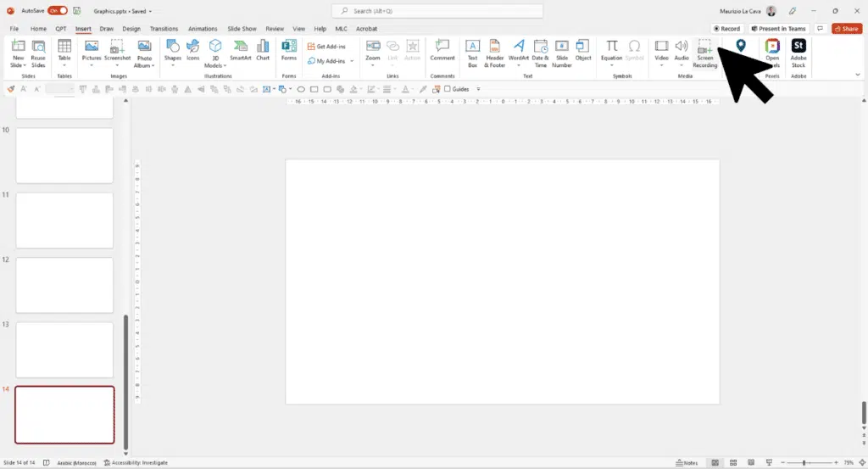Toggle the Notes pane
This screenshot has height=469, width=868.
click(687, 463)
